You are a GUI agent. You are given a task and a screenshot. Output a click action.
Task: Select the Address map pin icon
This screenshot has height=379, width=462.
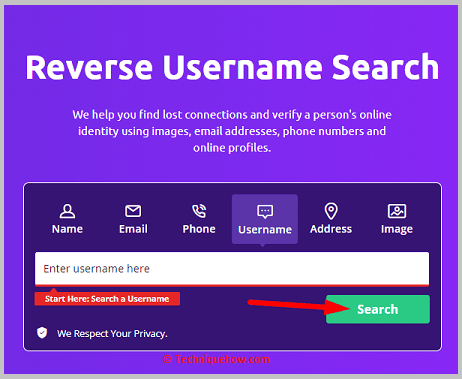(331, 211)
